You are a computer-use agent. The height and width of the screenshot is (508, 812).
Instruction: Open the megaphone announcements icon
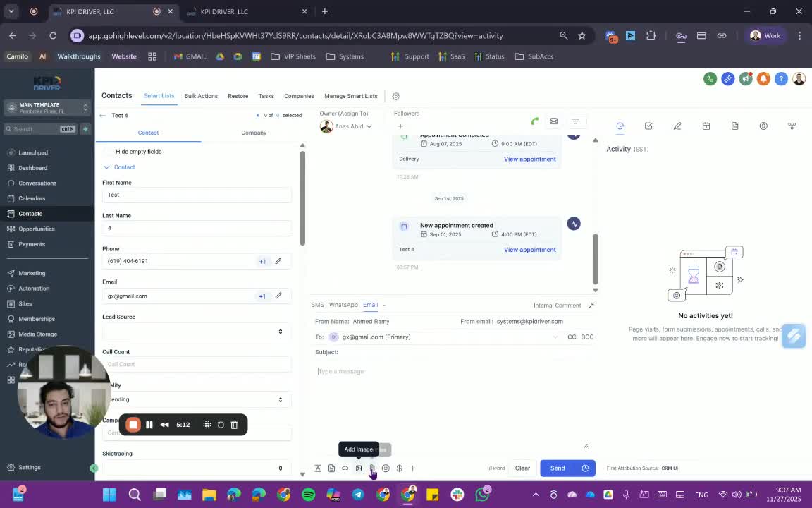[x=746, y=79]
